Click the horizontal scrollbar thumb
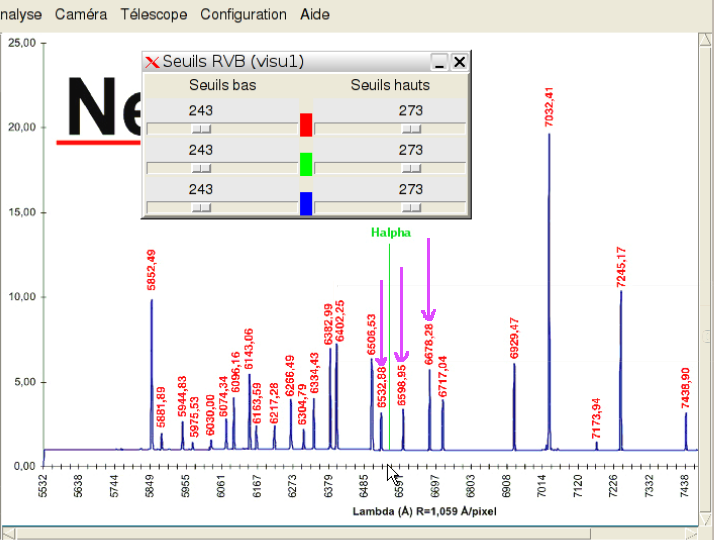The height and width of the screenshot is (540, 714). (x=303, y=533)
